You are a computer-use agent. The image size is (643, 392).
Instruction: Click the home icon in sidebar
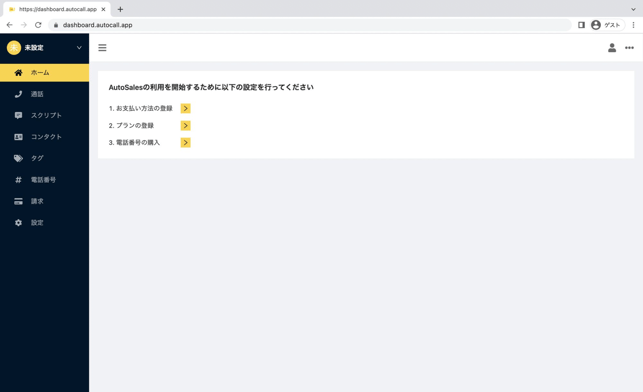pos(18,73)
